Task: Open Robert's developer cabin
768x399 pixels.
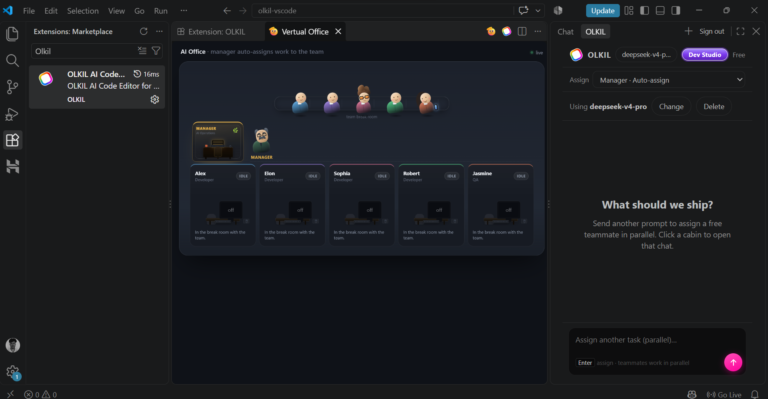Action: click(x=431, y=205)
